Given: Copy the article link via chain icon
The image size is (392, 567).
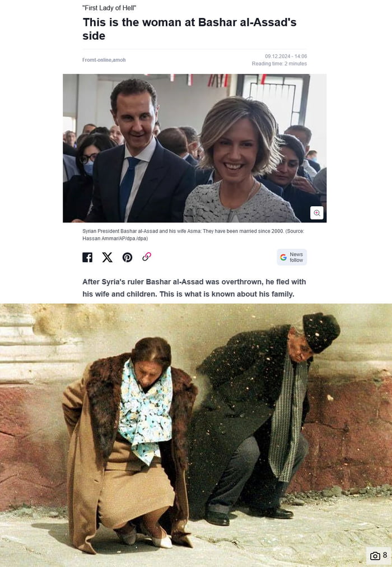Looking at the screenshot, I should click(147, 257).
